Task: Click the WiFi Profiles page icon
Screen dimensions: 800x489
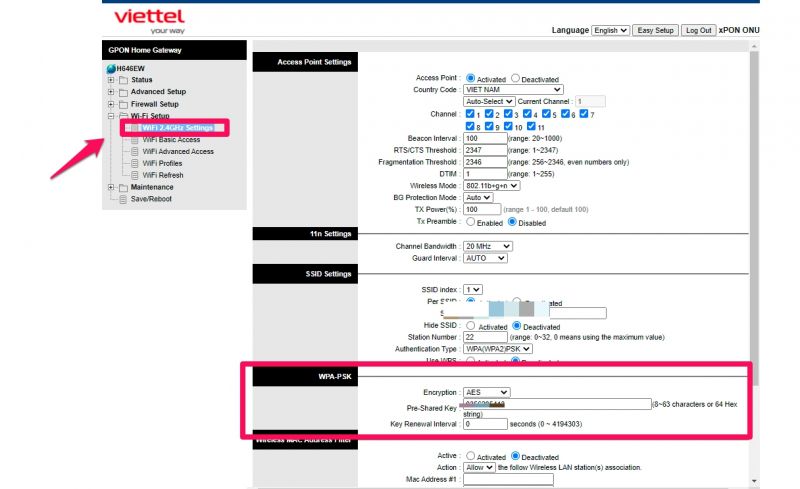Action: pyautogui.click(x=135, y=163)
